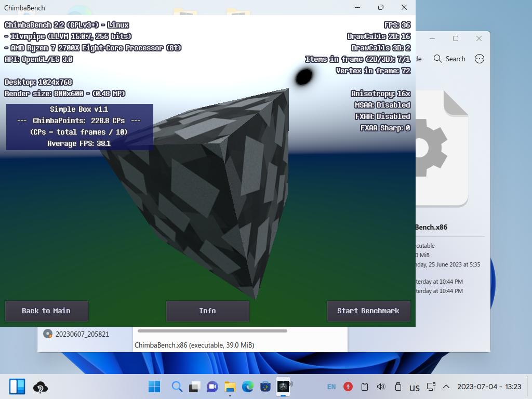
Task: Click the gear file thumbnail in the preview window
Action: tap(442, 148)
